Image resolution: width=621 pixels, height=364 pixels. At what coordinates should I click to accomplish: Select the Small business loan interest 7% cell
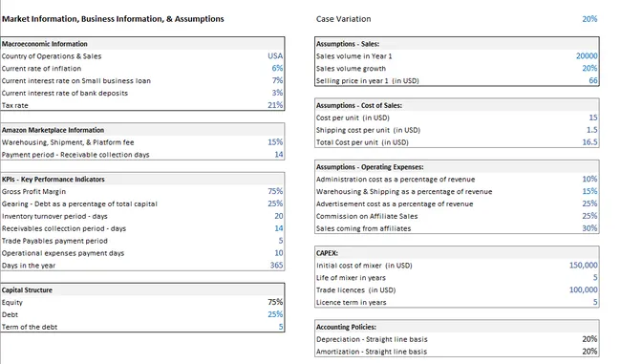pyautogui.click(x=277, y=80)
